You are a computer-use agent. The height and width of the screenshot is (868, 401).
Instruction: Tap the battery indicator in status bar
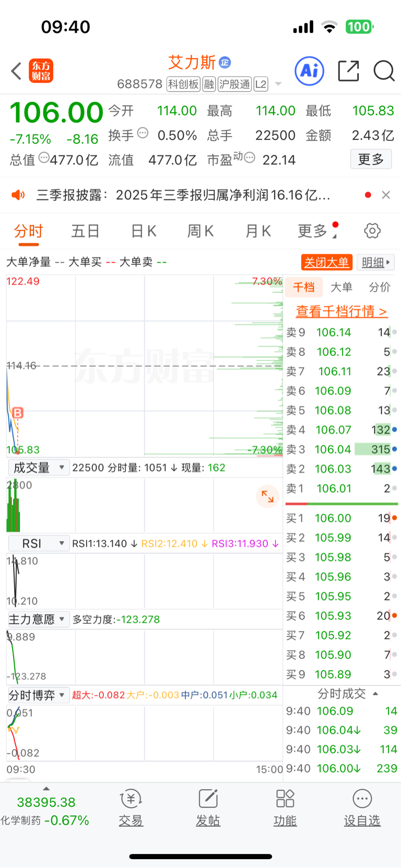click(x=360, y=27)
